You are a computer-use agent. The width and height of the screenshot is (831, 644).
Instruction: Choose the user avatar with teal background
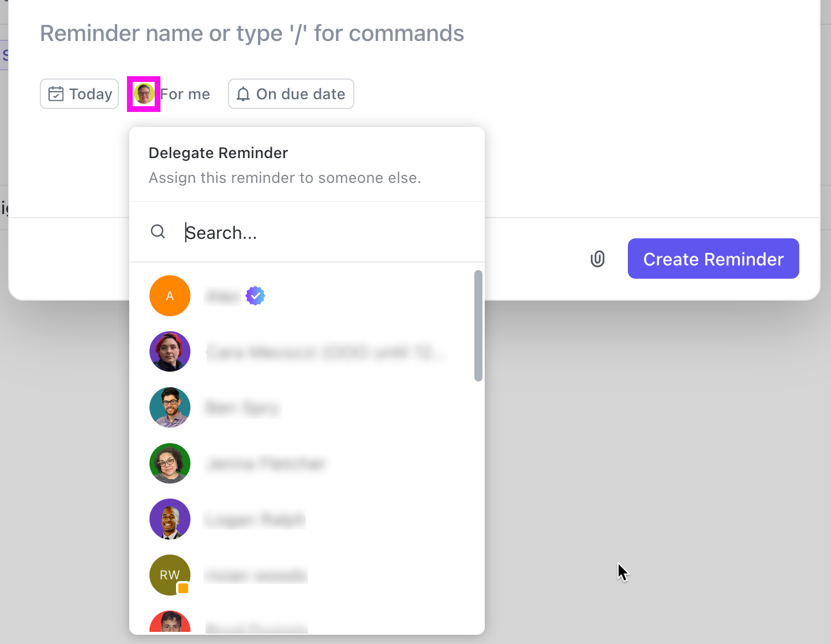(x=170, y=407)
